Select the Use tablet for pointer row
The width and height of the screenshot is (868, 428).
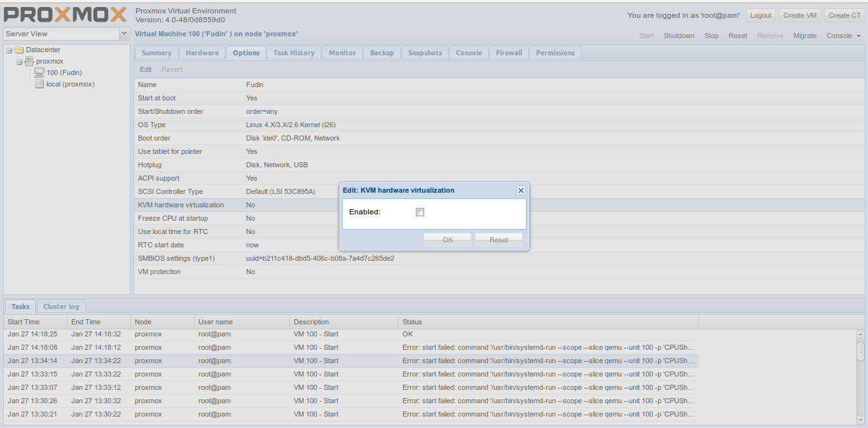[500, 151]
